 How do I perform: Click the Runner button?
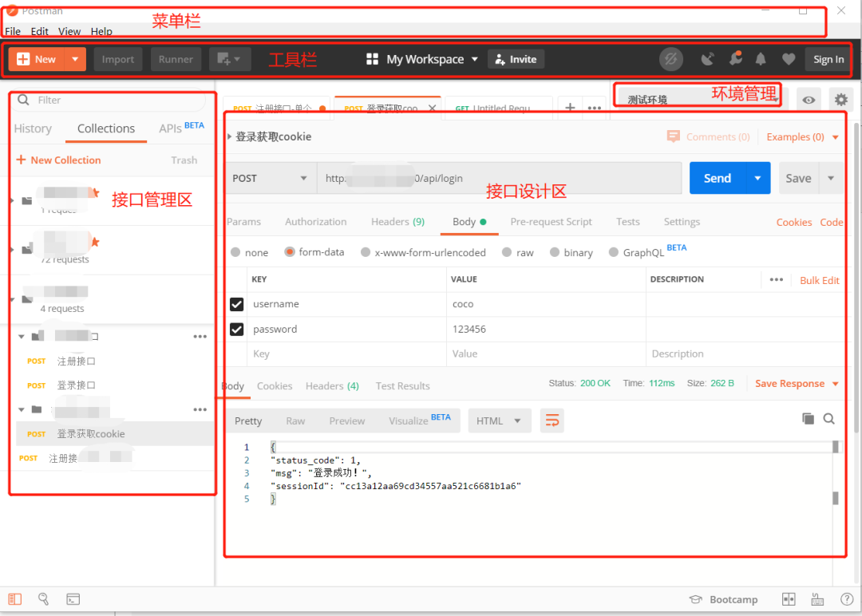(176, 59)
